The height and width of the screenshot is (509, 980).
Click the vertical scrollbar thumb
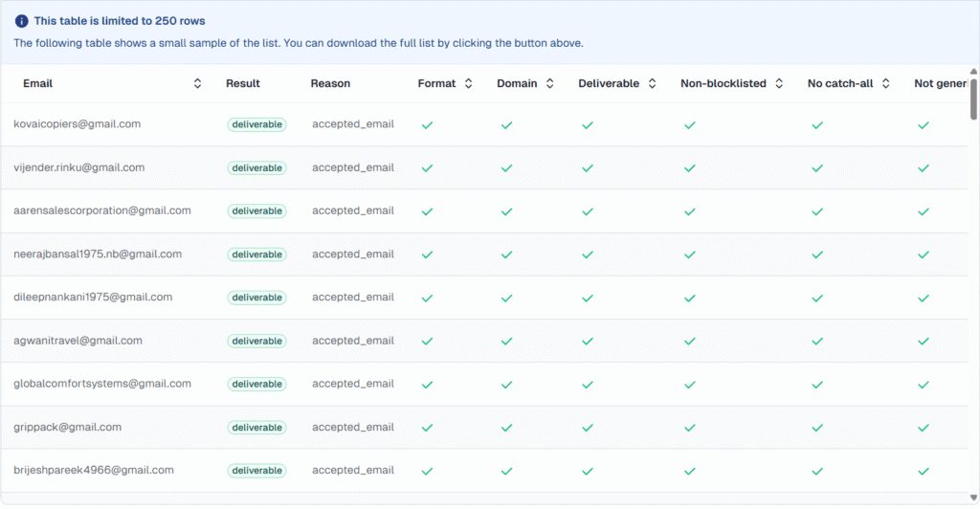click(x=973, y=100)
